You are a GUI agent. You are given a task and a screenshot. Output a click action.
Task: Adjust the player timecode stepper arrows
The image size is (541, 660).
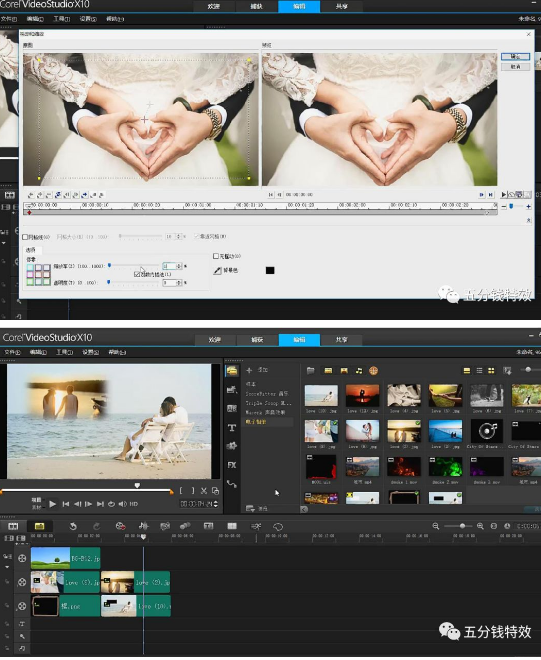216,504
